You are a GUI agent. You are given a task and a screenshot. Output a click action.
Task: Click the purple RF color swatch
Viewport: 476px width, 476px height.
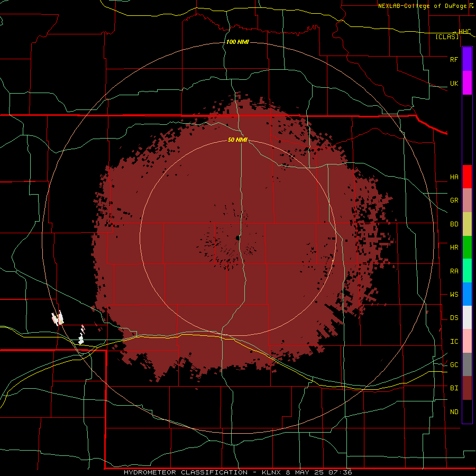[x=467, y=59]
